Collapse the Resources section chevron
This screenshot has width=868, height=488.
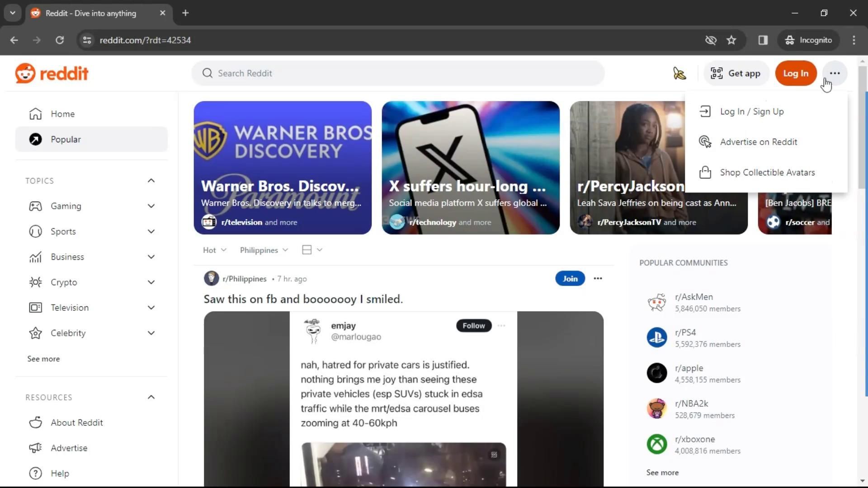151,397
